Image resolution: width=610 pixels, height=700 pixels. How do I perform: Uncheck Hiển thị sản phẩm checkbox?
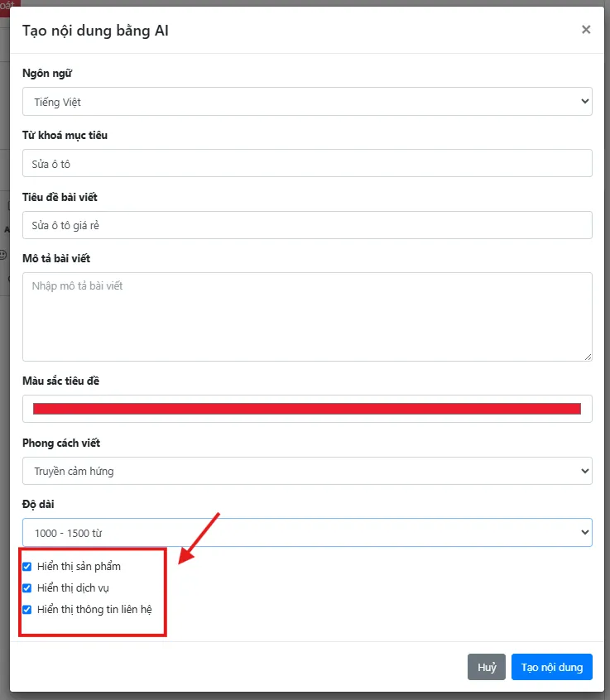pos(26,567)
